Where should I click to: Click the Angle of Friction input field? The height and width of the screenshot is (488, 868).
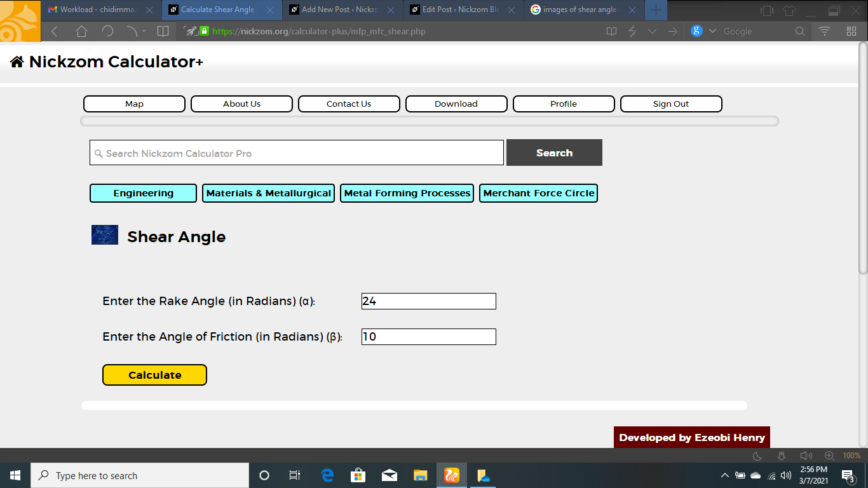tap(429, 337)
